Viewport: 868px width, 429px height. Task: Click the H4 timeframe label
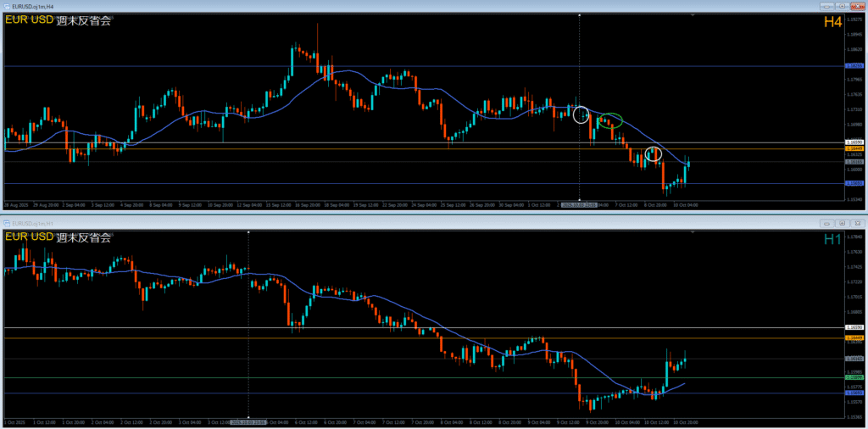coord(832,22)
